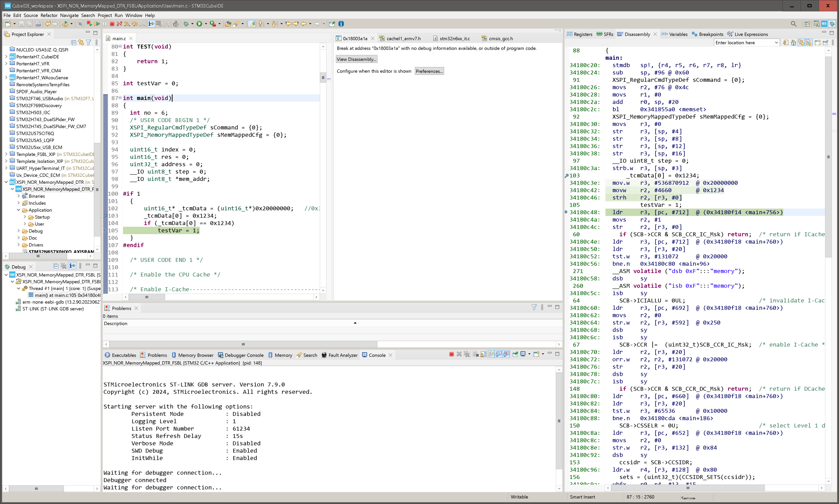
Task: Step Over the current line
Action: 135,24
